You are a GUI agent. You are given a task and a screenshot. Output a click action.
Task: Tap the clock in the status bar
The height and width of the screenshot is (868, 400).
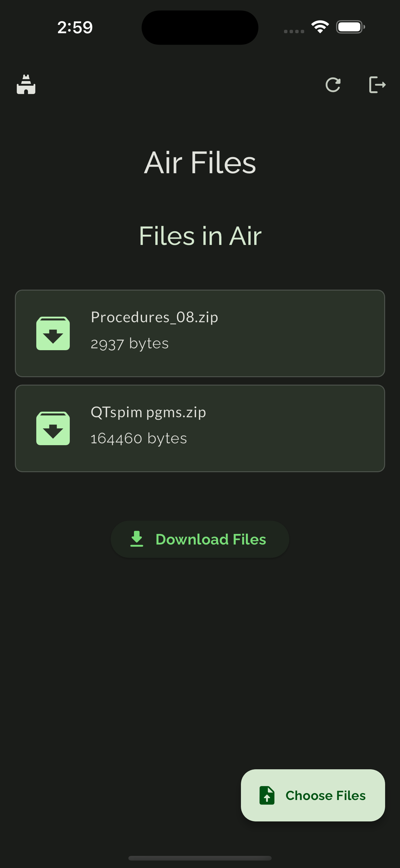click(x=74, y=27)
